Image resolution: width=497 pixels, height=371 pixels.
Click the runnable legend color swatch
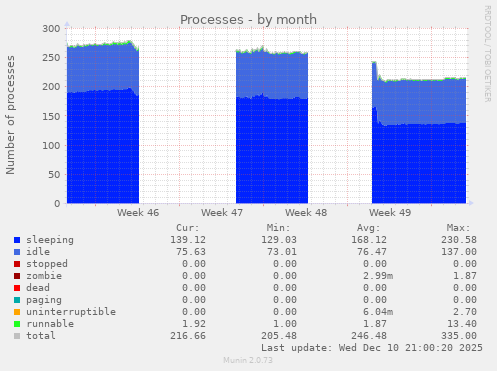[x=17, y=324]
